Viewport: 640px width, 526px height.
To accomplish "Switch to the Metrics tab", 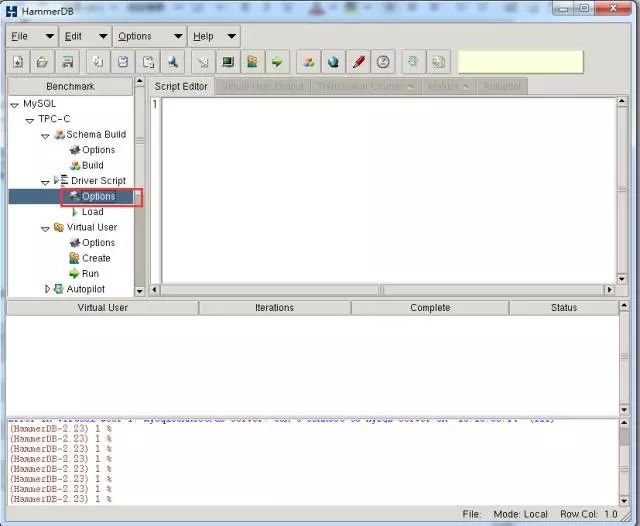I will point(449,86).
